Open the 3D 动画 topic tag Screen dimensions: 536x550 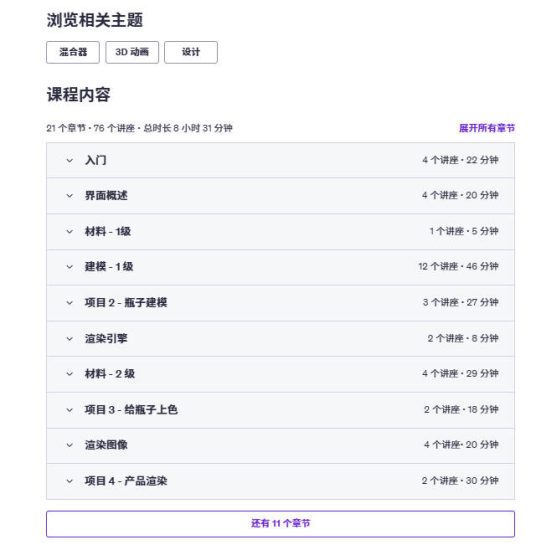[x=132, y=52]
